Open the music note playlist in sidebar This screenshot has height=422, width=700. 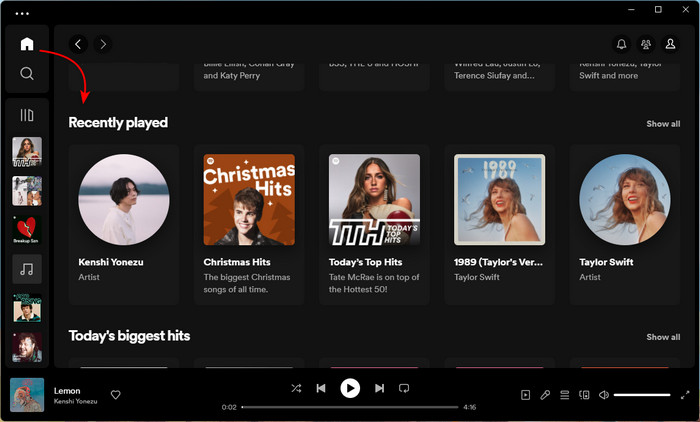pos(27,269)
